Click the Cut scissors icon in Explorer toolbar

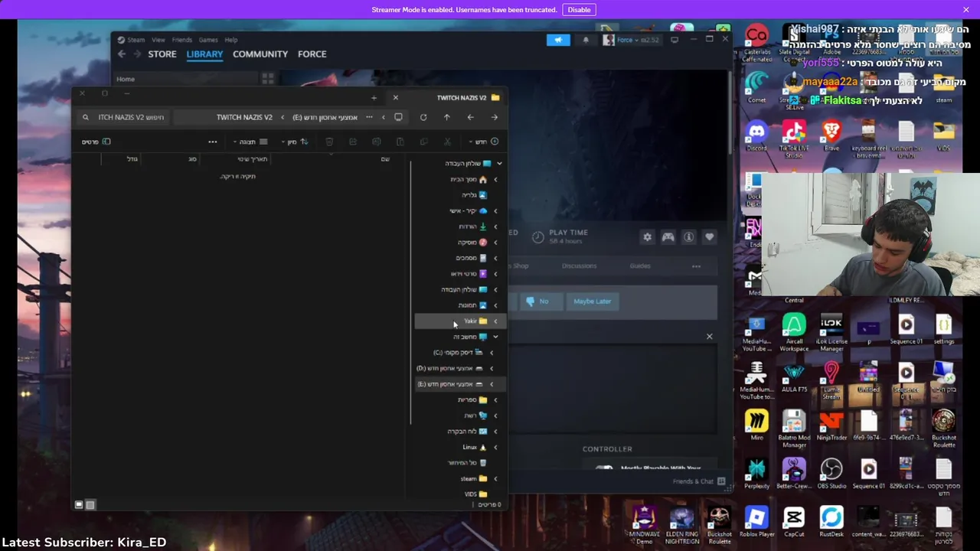(448, 142)
